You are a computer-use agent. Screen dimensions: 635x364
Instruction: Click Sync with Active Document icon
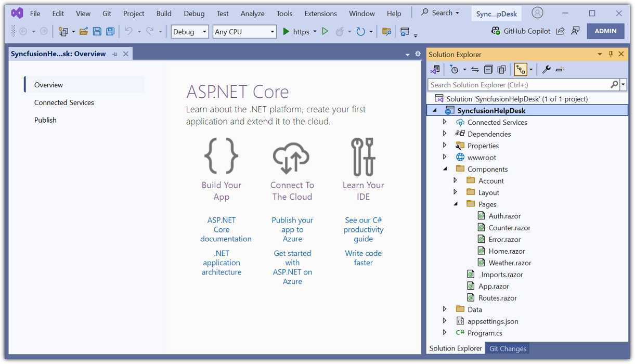(475, 69)
